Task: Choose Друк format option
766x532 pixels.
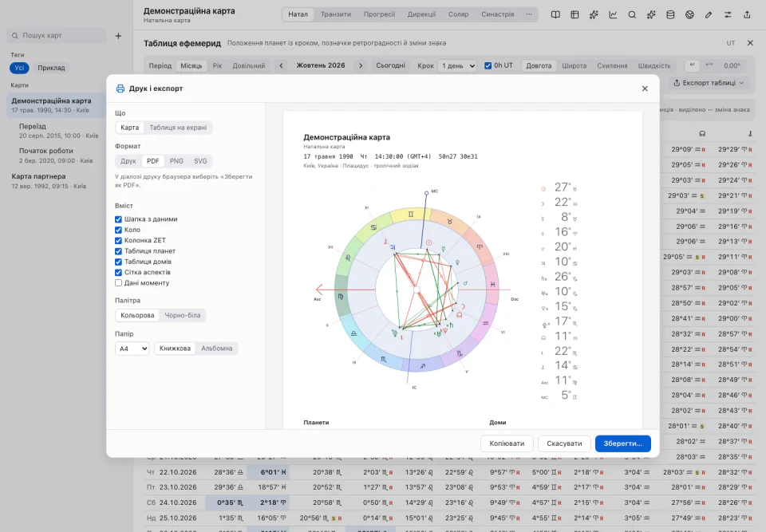Action: click(128, 161)
